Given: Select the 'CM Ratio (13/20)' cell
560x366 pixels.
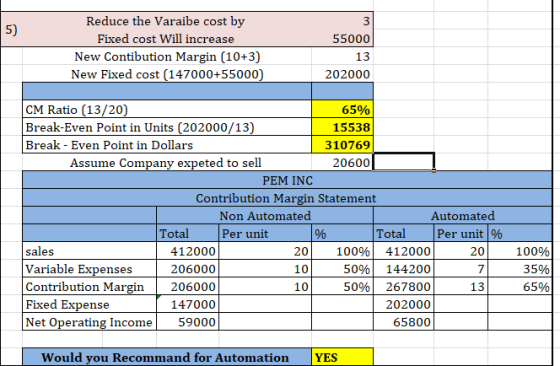Looking at the screenshot, I should [167, 109].
